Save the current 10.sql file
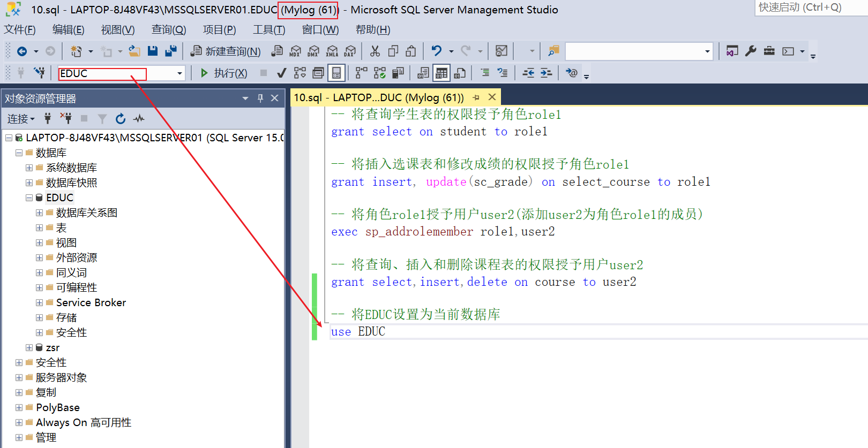868x448 pixels. click(x=153, y=51)
